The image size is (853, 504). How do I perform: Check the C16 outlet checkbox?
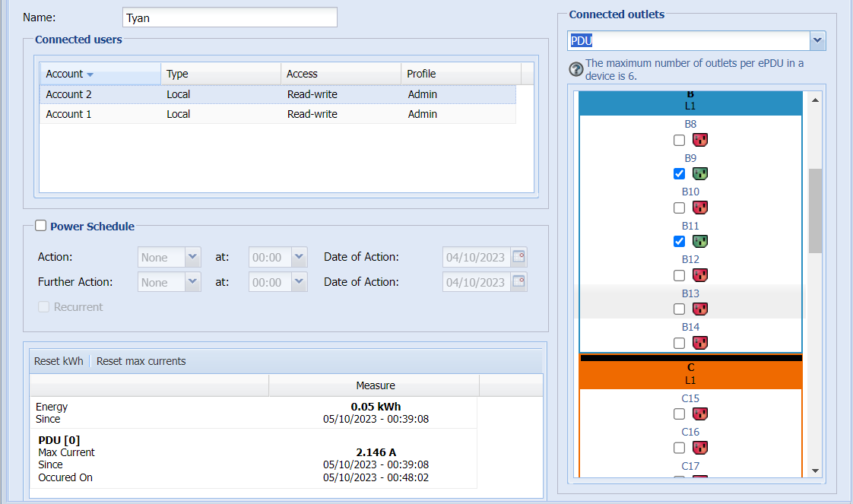pos(679,448)
